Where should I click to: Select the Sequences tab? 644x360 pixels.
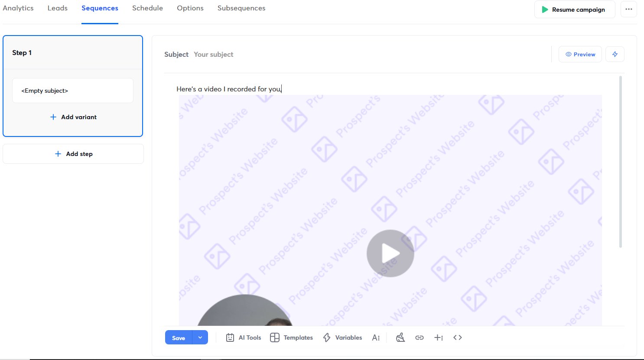pos(100,8)
